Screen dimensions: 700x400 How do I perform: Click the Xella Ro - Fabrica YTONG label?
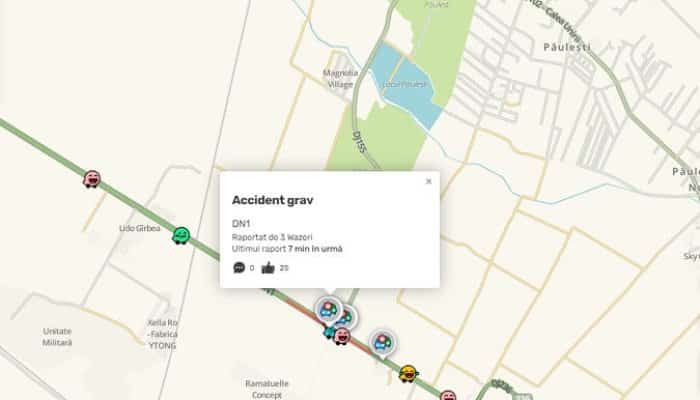pos(162,334)
